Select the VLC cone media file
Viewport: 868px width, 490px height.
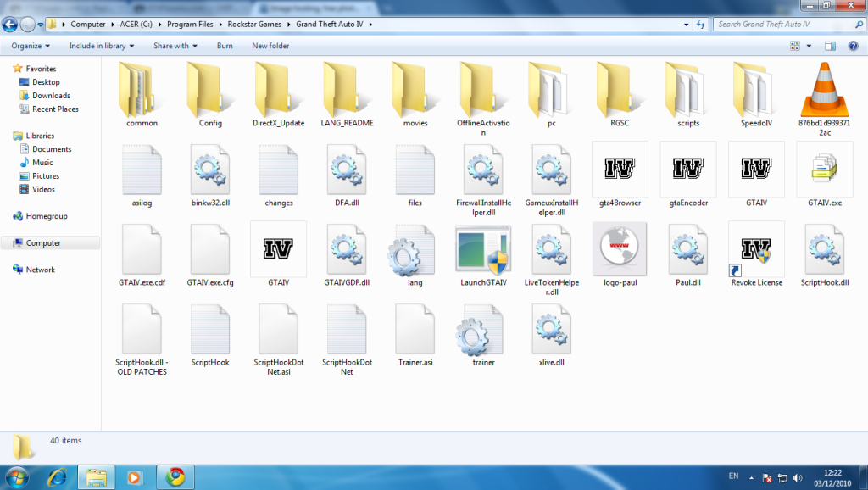pos(824,90)
